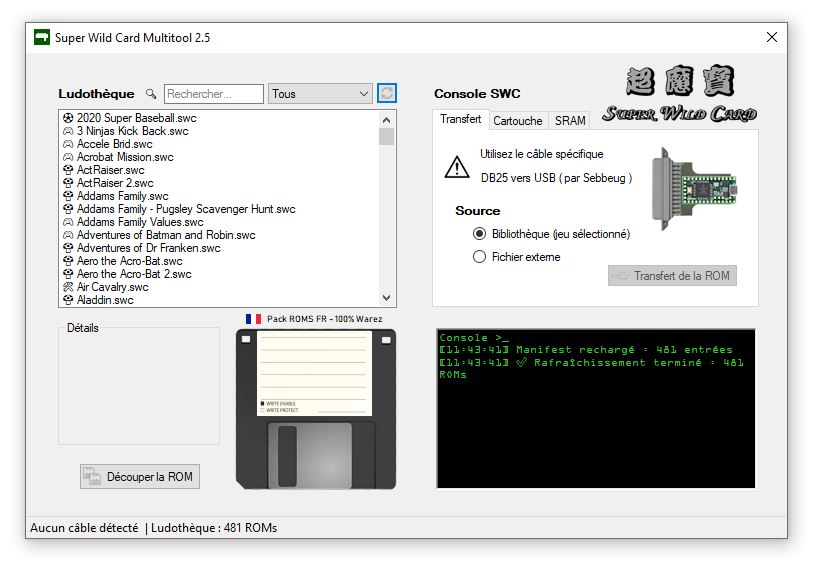Image resolution: width=823 pixels, height=572 pixels.
Task: Click icon beside ActRaiser 2.swc
Action: (68, 183)
